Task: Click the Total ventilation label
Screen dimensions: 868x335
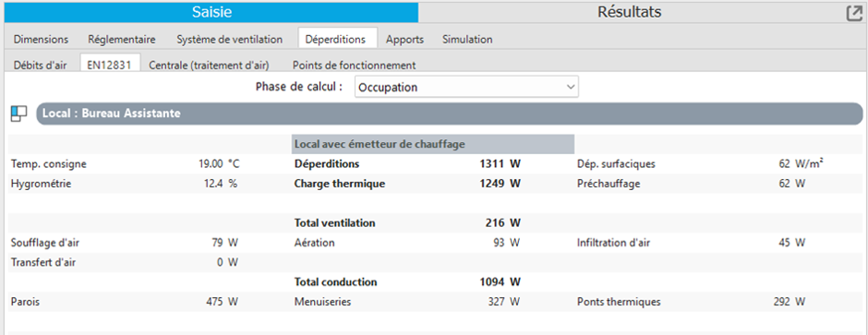Action: coord(334,223)
